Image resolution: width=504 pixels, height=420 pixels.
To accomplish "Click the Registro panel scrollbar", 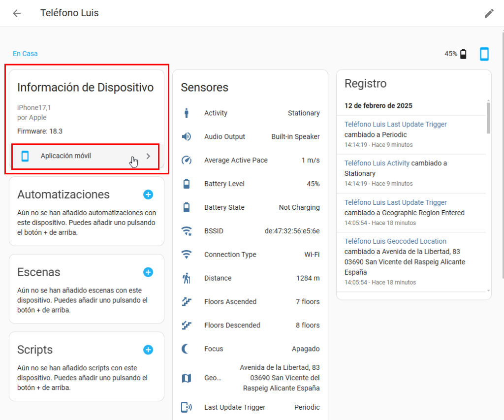I will coord(488,118).
